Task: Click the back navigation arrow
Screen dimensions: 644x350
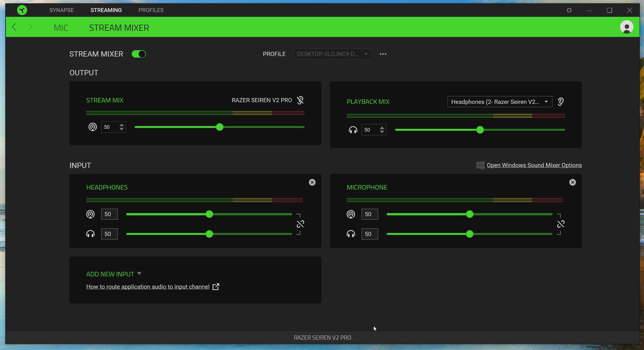Action: 14,27
